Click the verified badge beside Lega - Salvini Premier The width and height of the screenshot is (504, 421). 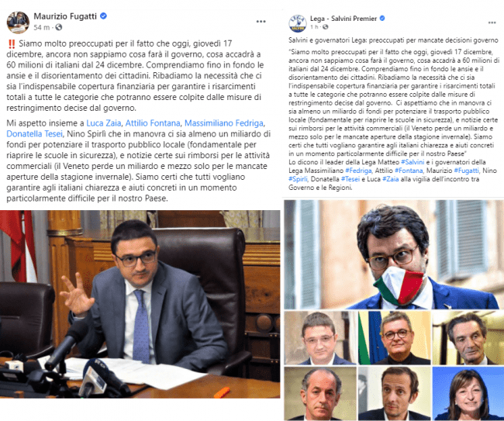[x=382, y=19]
